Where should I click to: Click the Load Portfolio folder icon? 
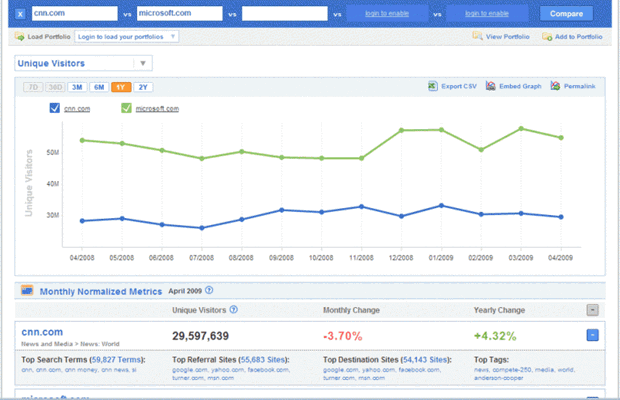tap(19, 36)
